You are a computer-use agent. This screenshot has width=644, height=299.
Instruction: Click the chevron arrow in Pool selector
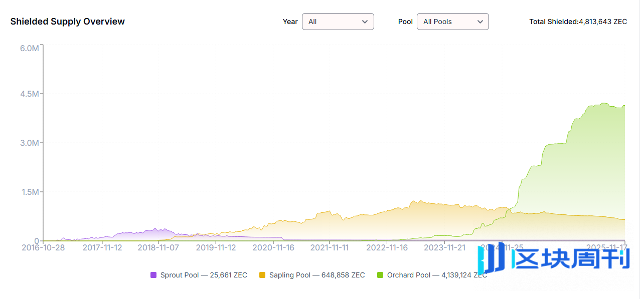480,22
